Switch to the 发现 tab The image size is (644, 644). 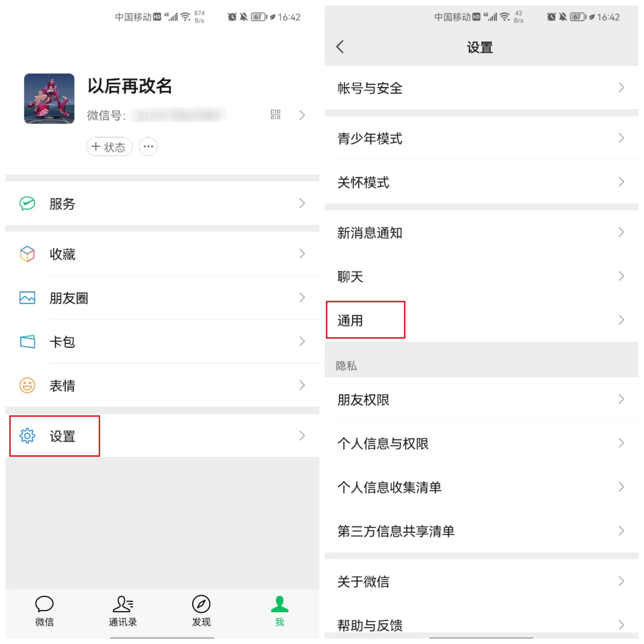201,611
